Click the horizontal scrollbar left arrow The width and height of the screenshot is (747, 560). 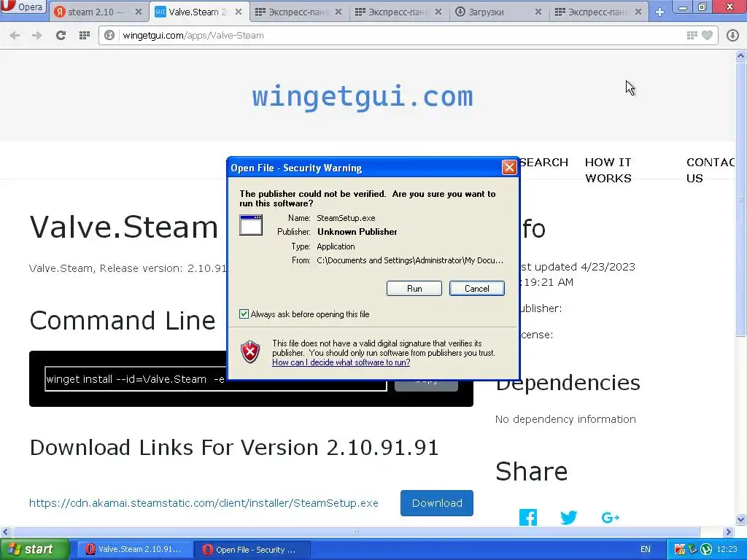[5, 532]
